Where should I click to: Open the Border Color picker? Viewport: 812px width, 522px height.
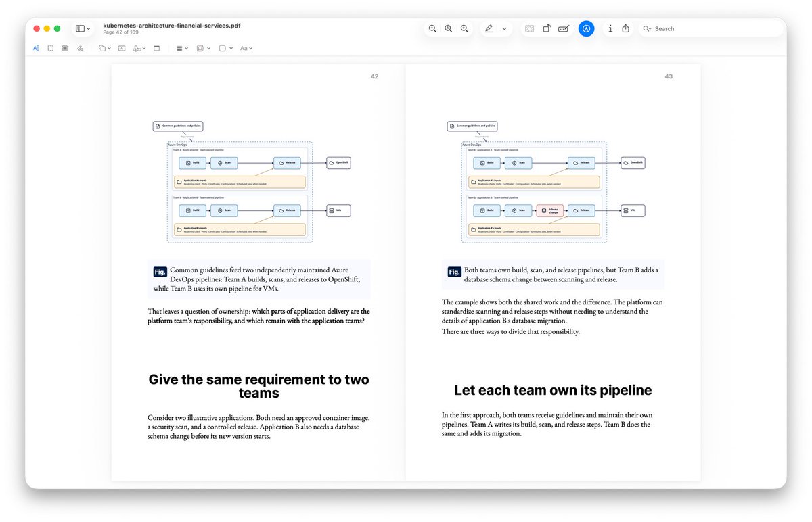[203, 48]
